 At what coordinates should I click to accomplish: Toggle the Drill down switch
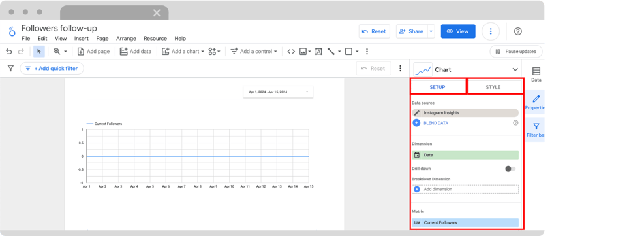pyautogui.click(x=510, y=169)
